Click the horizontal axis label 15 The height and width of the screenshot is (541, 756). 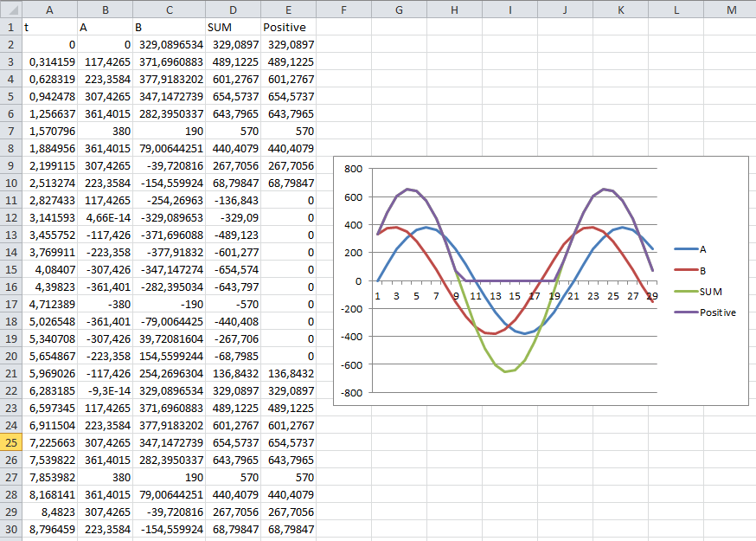pos(515,296)
